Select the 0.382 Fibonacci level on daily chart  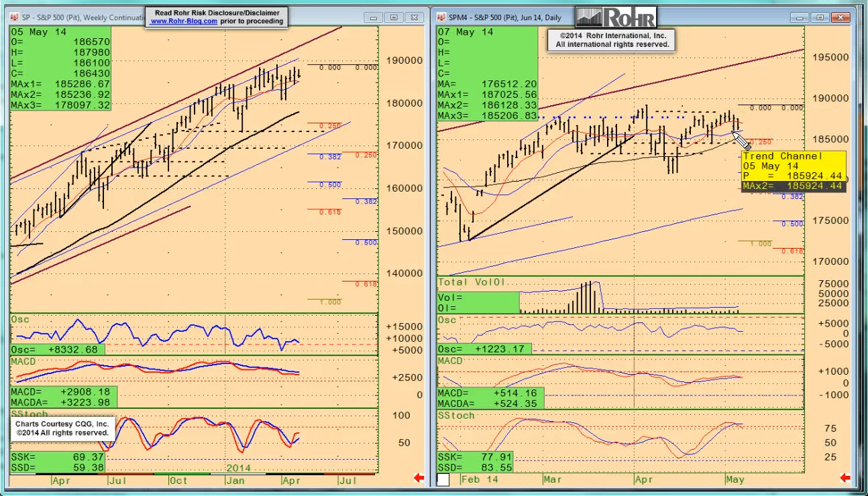pos(792,196)
